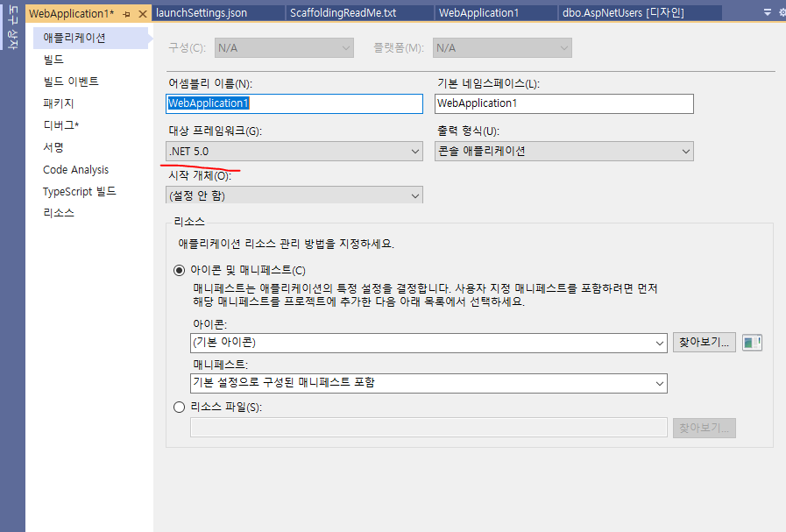This screenshot has height=532, width=786.
Task: Select the 애플리케이션 settings page
Action: [91, 38]
